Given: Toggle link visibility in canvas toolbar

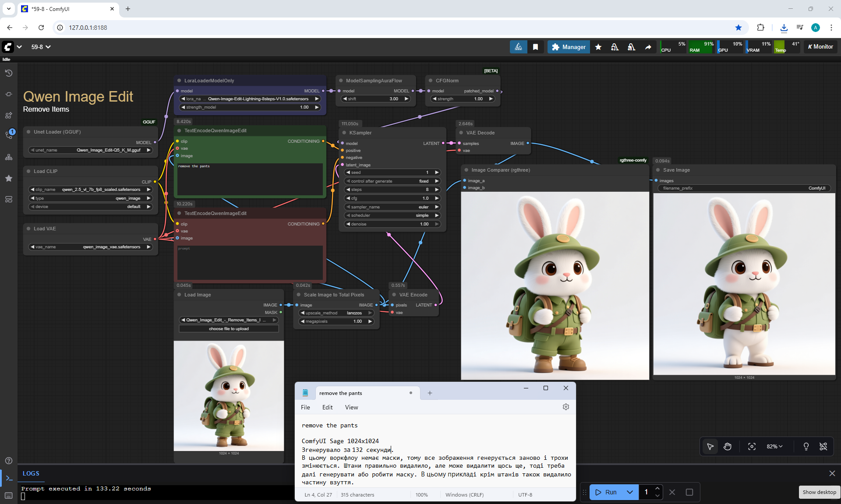Looking at the screenshot, I should [823, 446].
